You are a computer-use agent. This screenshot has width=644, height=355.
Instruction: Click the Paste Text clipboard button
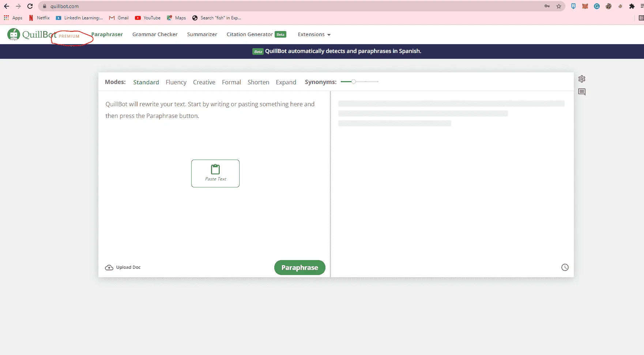tap(215, 173)
